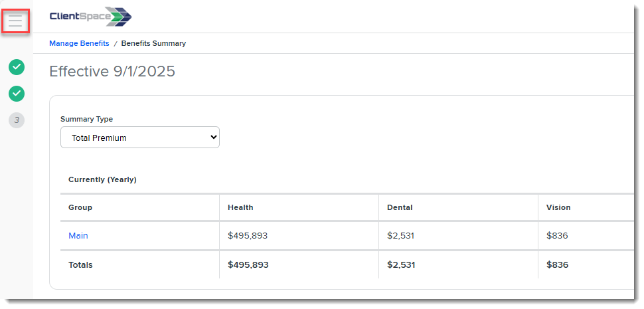
Task: Click the Total Premium dropdown arrow
Action: 213,138
